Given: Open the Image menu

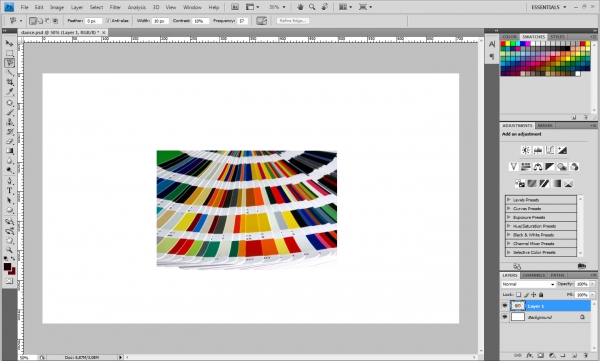Looking at the screenshot, I should coord(57,7).
